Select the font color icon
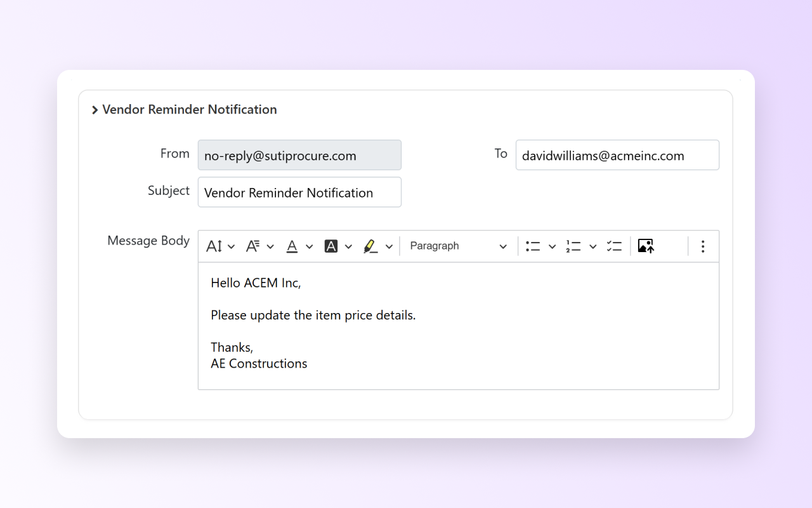Viewport: 812px width, 508px height. [x=292, y=246]
